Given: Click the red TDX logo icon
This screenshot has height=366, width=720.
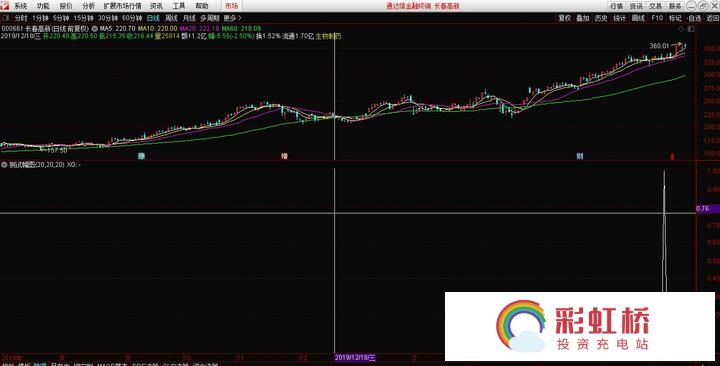Looking at the screenshot, I should (4, 6).
